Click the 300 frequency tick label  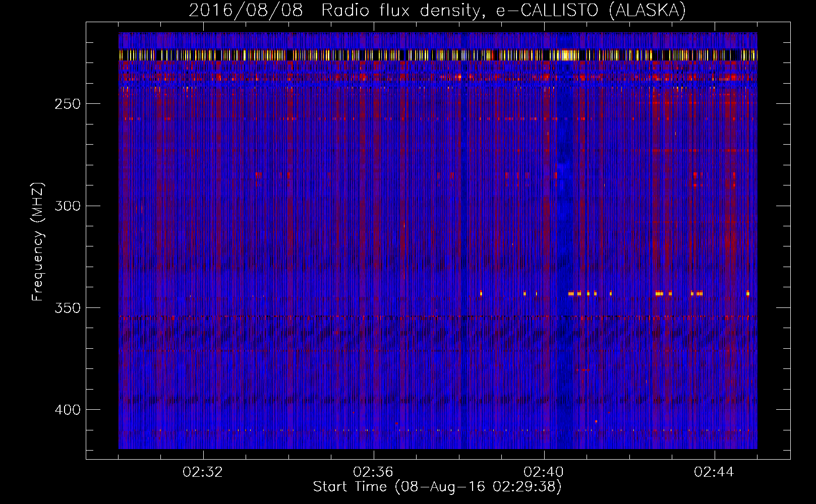(67, 206)
